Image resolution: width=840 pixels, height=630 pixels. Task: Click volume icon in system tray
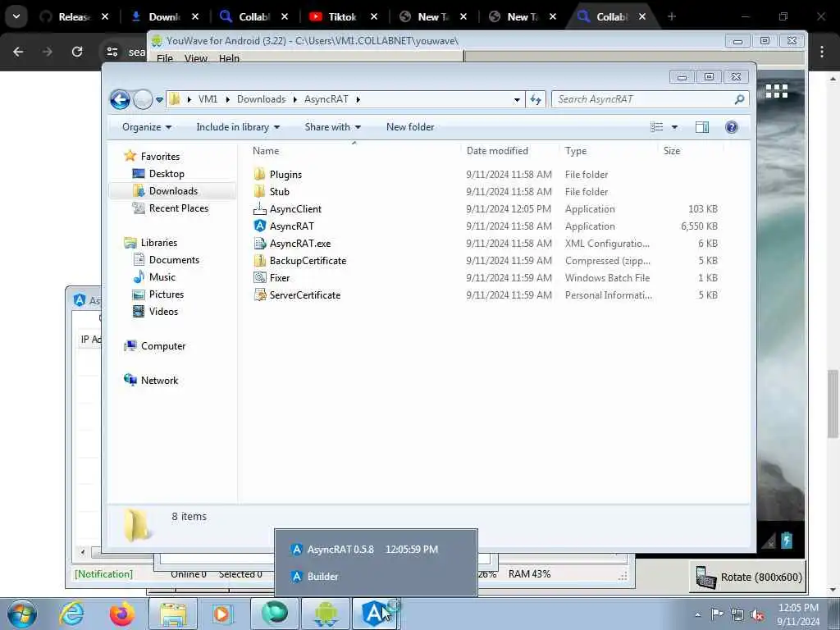click(757, 614)
